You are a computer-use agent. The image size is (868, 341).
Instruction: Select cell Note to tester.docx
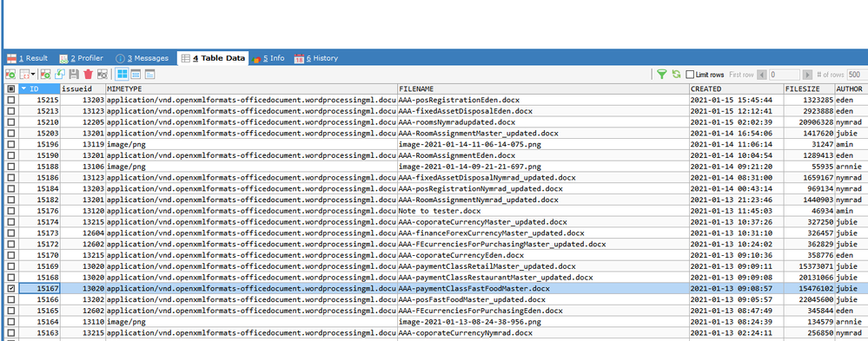[543, 211]
